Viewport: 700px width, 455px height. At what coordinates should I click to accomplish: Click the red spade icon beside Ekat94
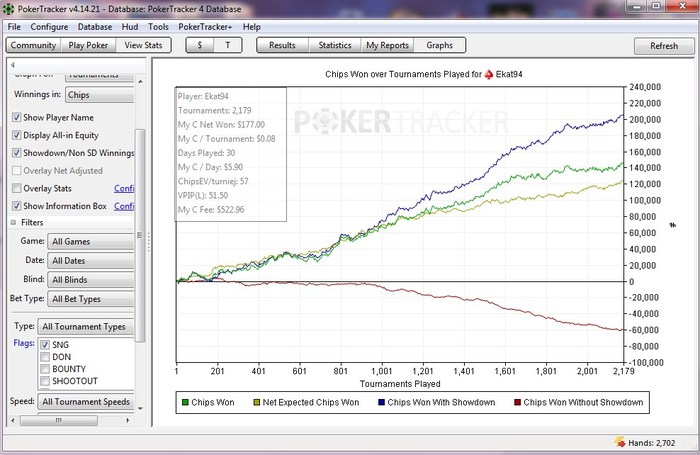point(489,74)
